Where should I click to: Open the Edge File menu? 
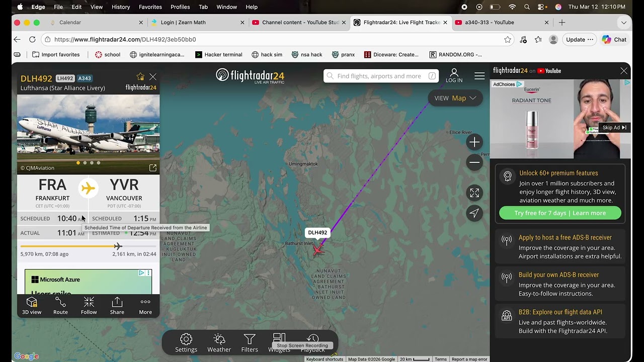(x=58, y=7)
